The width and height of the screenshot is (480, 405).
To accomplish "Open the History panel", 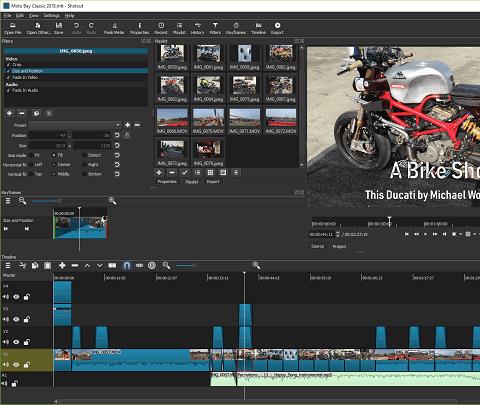I will pos(197,28).
